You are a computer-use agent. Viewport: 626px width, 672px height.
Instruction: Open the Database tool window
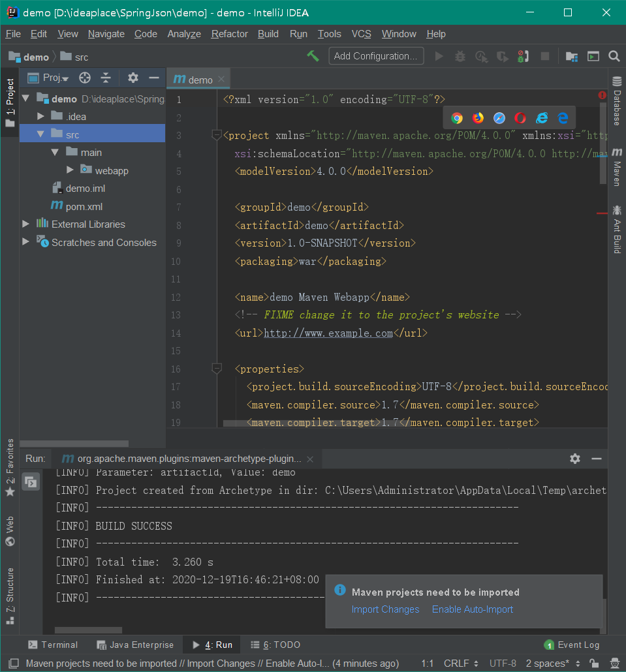(617, 101)
